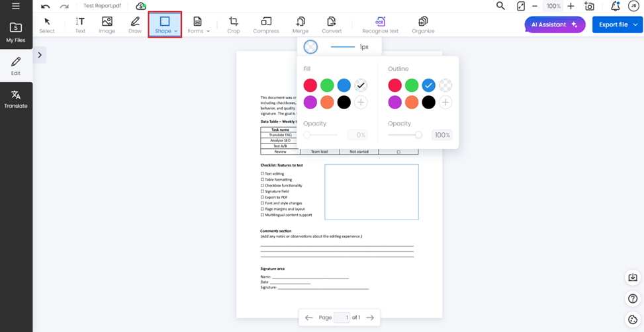644x332 pixels.
Task: Open the Forms dropdown menu
Action: pos(199,25)
